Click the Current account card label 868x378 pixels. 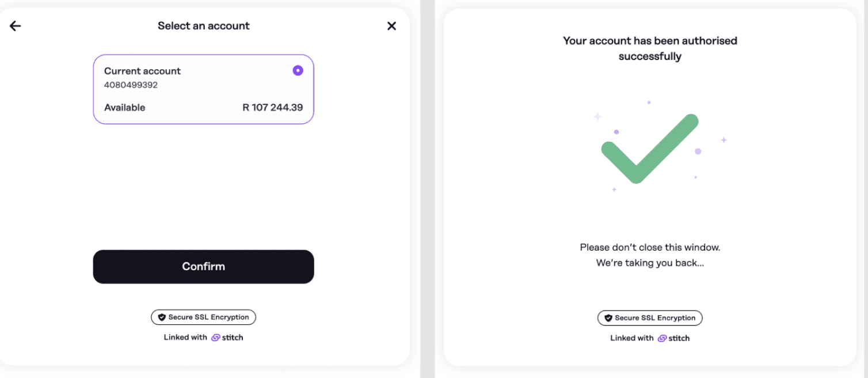coord(142,71)
